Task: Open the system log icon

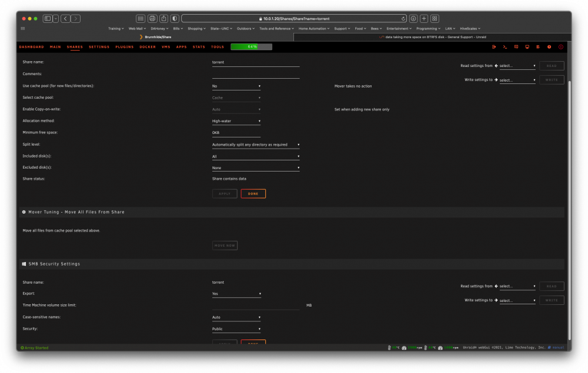Action: point(538,47)
